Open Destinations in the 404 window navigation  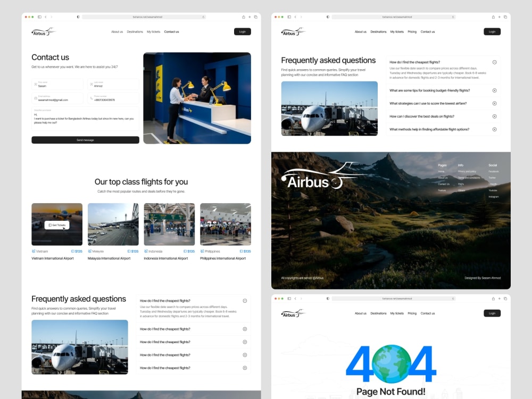click(378, 313)
